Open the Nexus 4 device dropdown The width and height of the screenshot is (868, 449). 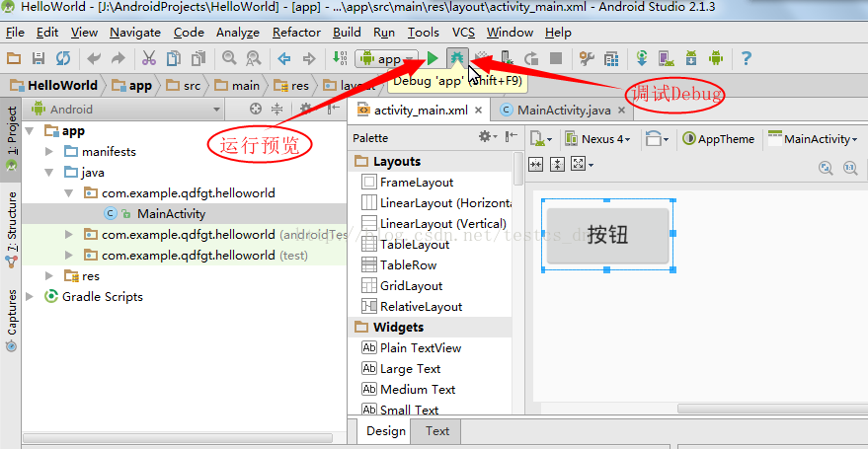[x=597, y=139]
